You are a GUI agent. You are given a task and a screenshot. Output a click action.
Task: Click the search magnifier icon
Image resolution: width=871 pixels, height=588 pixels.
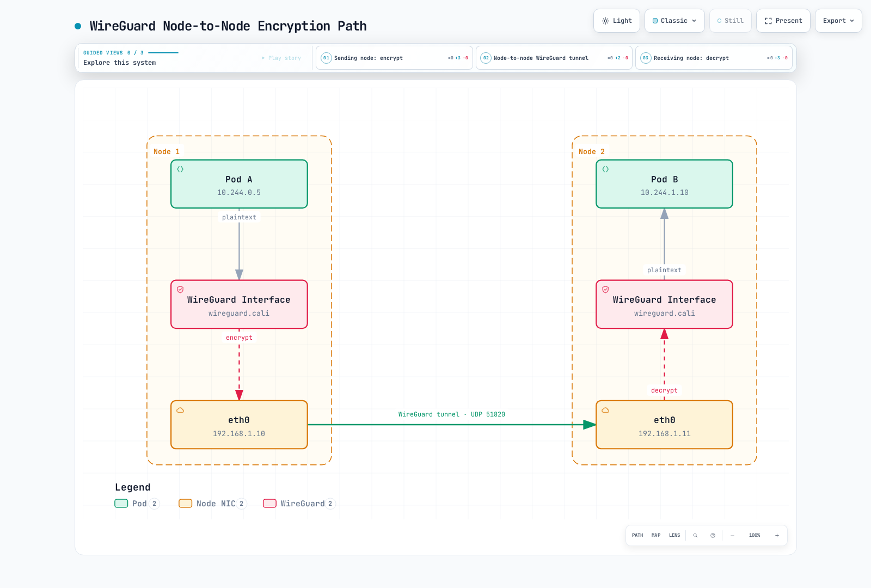[695, 535]
